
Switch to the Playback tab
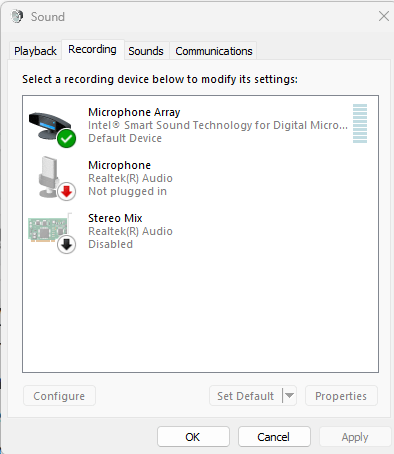[35, 51]
